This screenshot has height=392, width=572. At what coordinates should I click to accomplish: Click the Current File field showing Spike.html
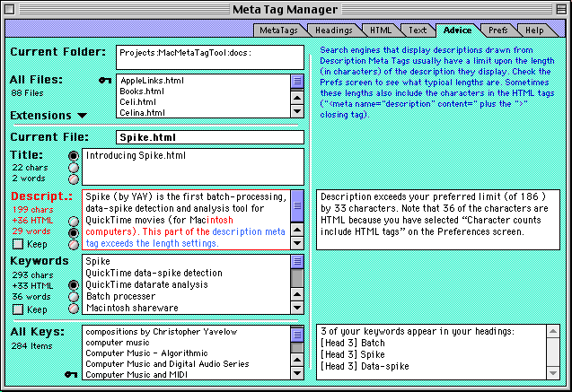coord(210,137)
